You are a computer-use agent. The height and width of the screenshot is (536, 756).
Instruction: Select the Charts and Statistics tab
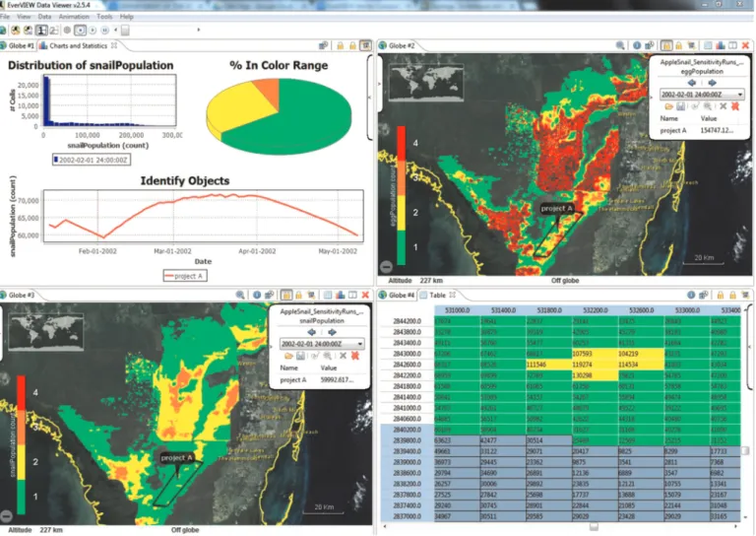78,46
